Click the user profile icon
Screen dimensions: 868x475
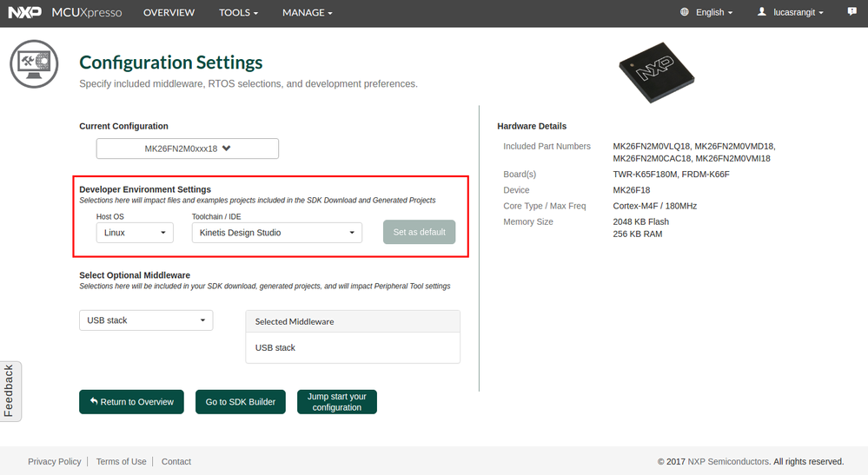coord(762,11)
